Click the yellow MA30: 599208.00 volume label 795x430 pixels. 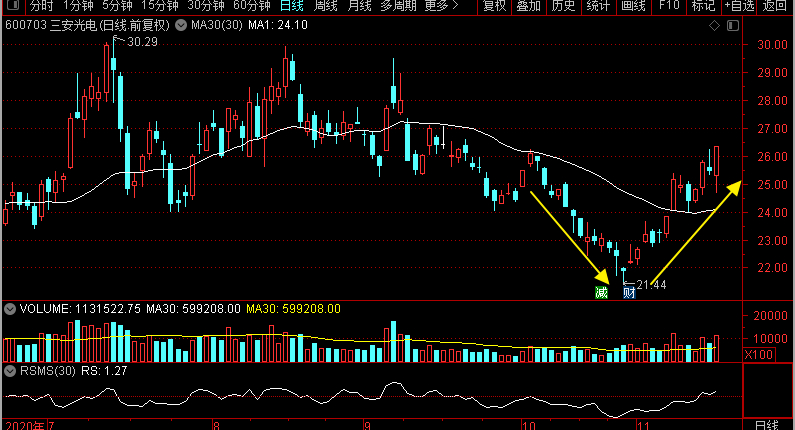(293, 309)
